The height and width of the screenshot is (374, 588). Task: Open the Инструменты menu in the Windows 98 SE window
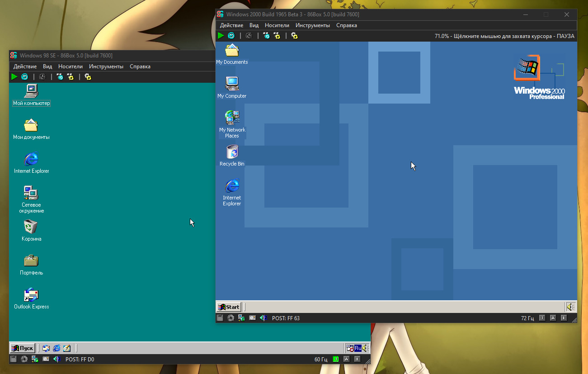point(106,66)
